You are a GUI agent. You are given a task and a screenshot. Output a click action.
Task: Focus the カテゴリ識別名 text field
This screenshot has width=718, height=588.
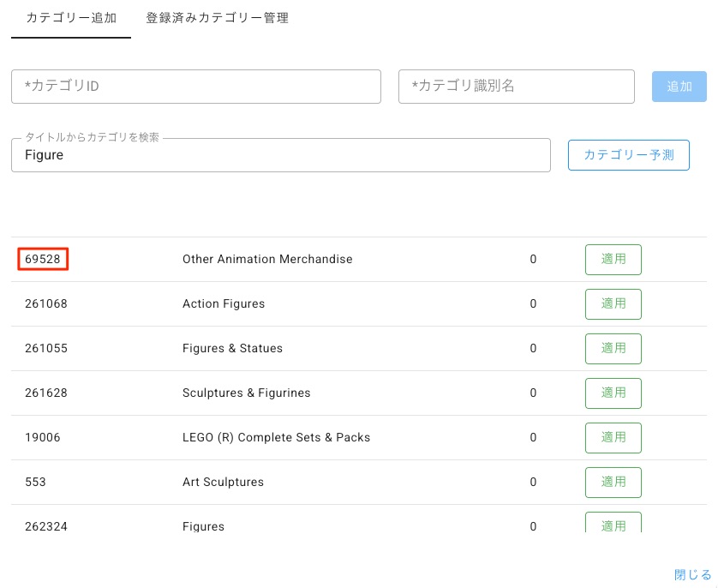click(x=516, y=87)
